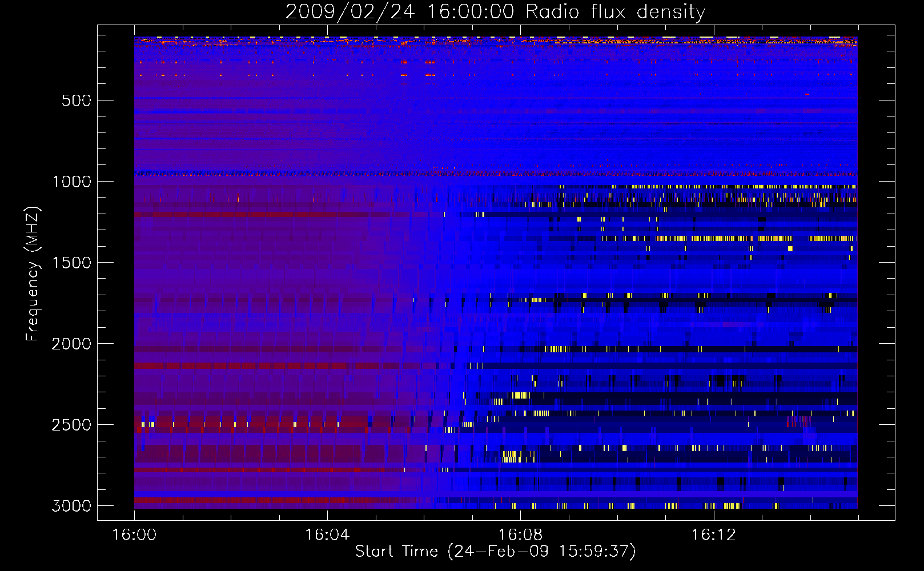Click the '1500' frequency tick label
Screen dimensions: 924x571
pyautogui.click(x=71, y=263)
